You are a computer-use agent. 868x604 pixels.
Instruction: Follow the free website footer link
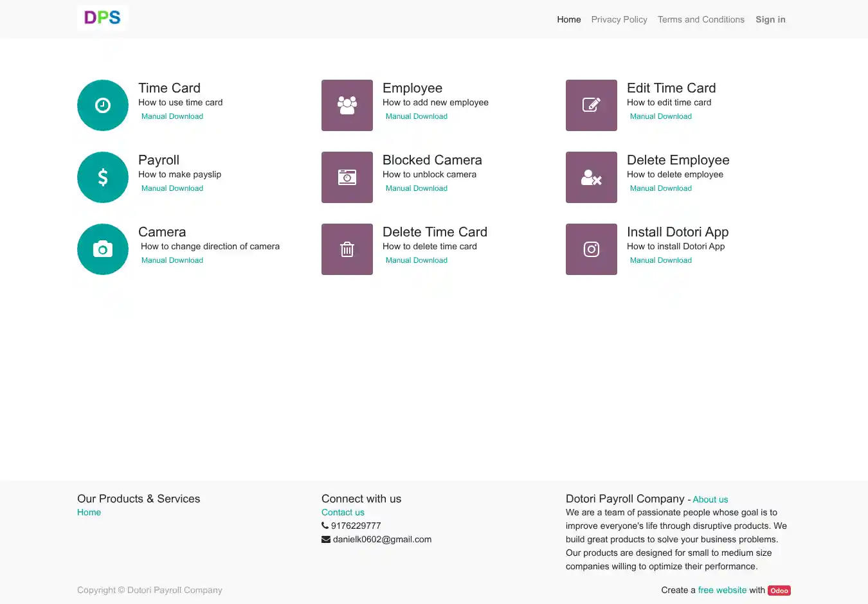tap(722, 590)
